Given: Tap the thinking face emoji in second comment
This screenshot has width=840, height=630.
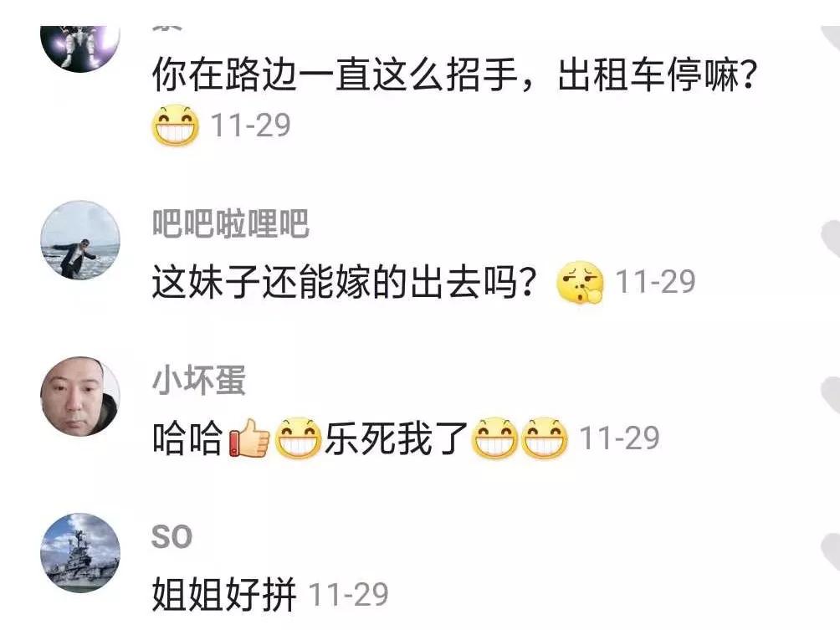Looking at the screenshot, I should tap(580, 282).
